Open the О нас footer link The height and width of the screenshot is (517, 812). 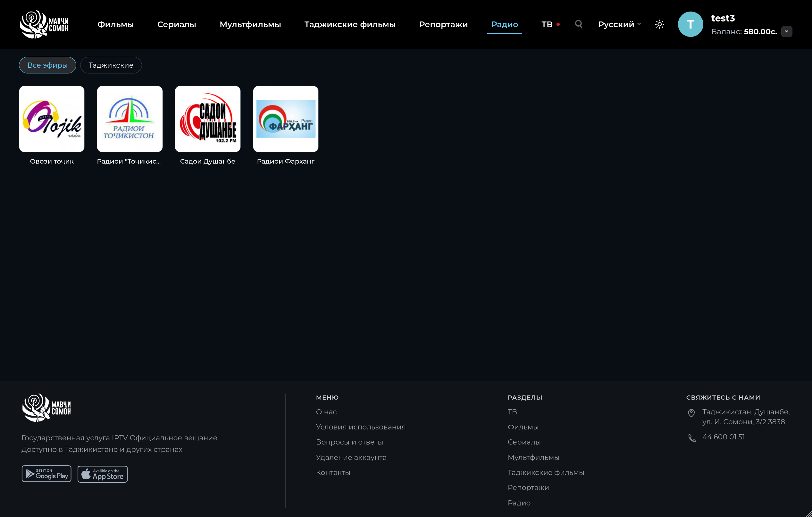pos(326,412)
